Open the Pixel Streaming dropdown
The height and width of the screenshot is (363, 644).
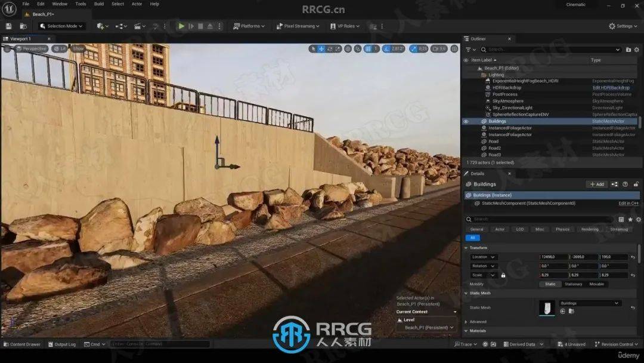point(298,26)
